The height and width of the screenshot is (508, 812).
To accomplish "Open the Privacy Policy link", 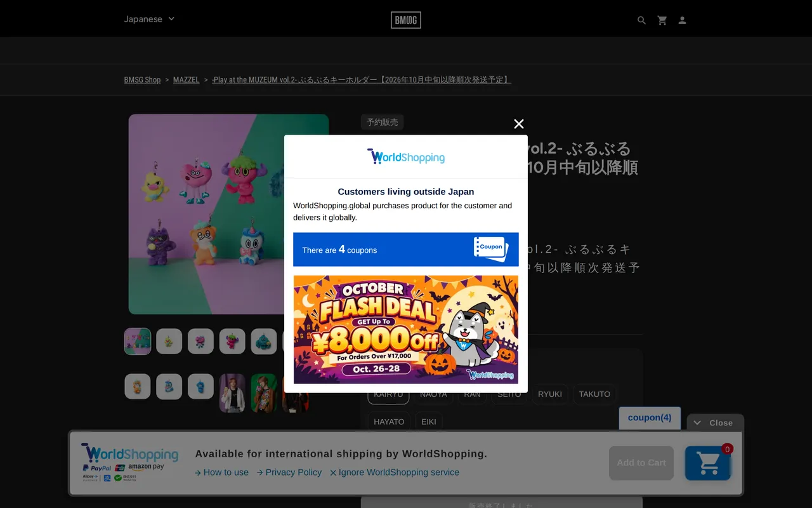I will coord(289,472).
